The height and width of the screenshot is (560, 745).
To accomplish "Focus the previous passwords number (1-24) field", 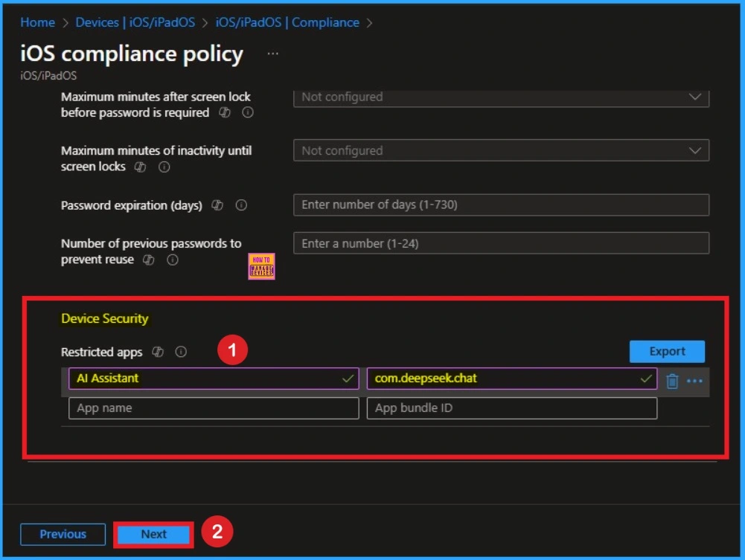I will point(502,243).
